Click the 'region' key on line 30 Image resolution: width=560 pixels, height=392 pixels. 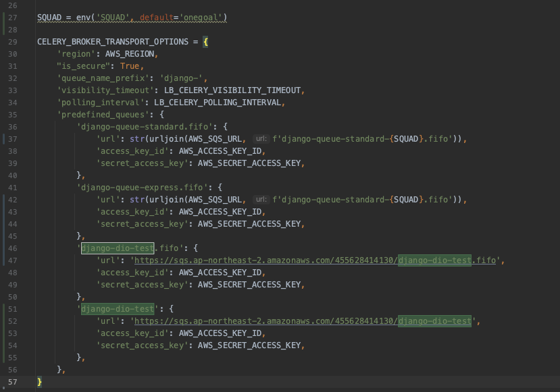[76, 54]
